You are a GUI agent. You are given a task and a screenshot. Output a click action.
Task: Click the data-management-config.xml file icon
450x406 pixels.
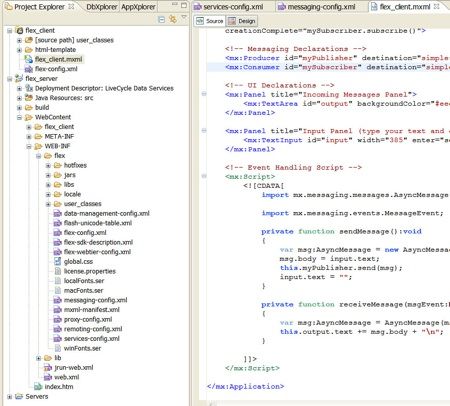click(58, 213)
